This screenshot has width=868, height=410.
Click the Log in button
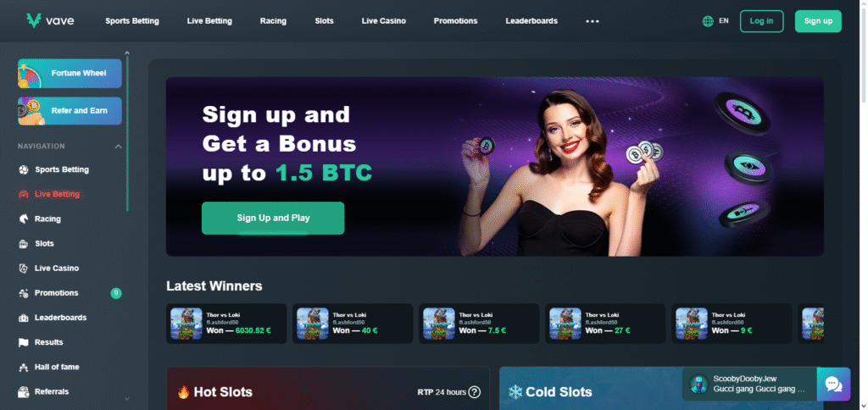pos(761,21)
